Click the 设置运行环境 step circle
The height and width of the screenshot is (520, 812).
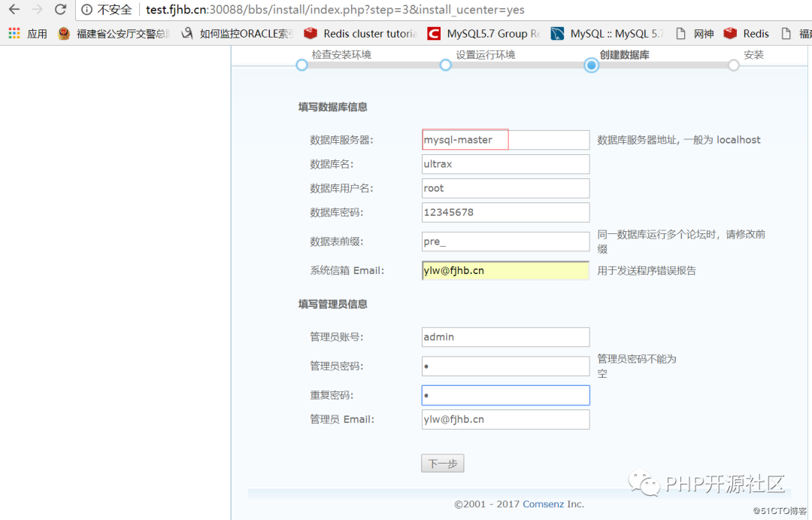point(445,65)
